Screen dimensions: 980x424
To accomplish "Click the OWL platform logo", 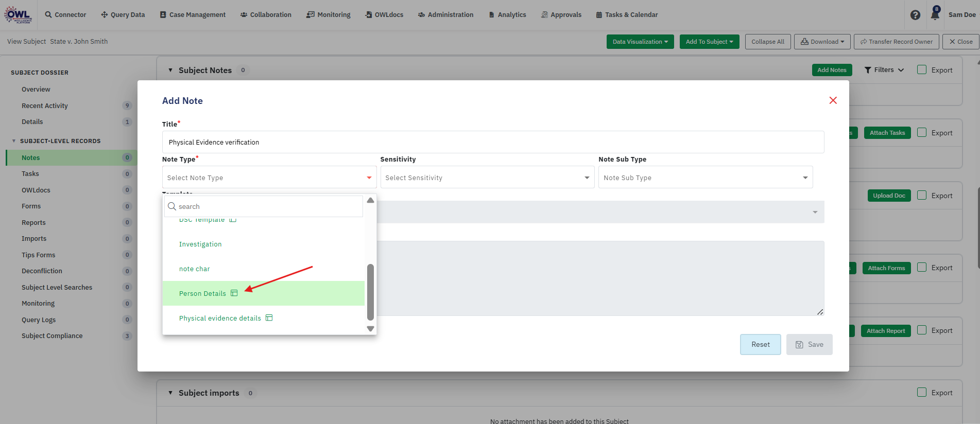I will tap(18, 14).
